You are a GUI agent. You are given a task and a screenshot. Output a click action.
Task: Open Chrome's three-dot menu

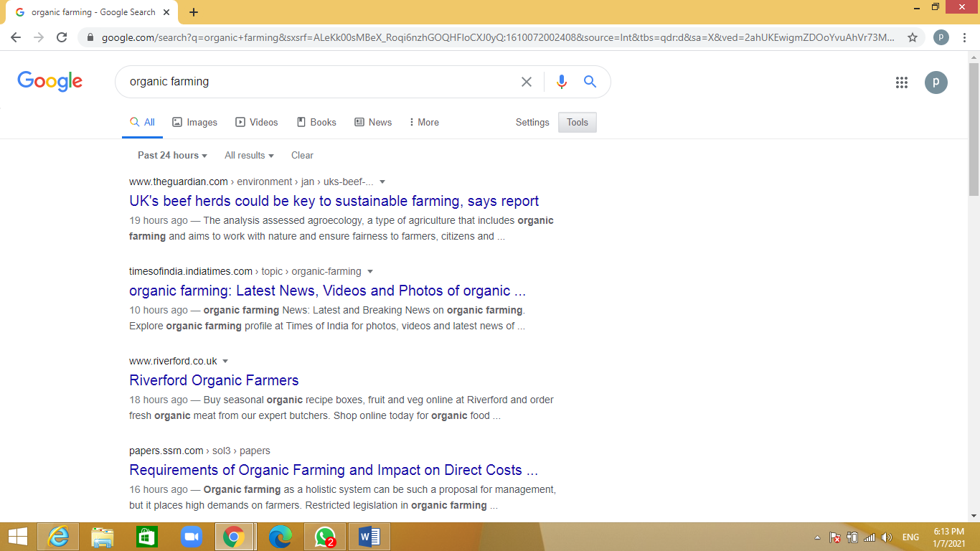tap(965, 37)
